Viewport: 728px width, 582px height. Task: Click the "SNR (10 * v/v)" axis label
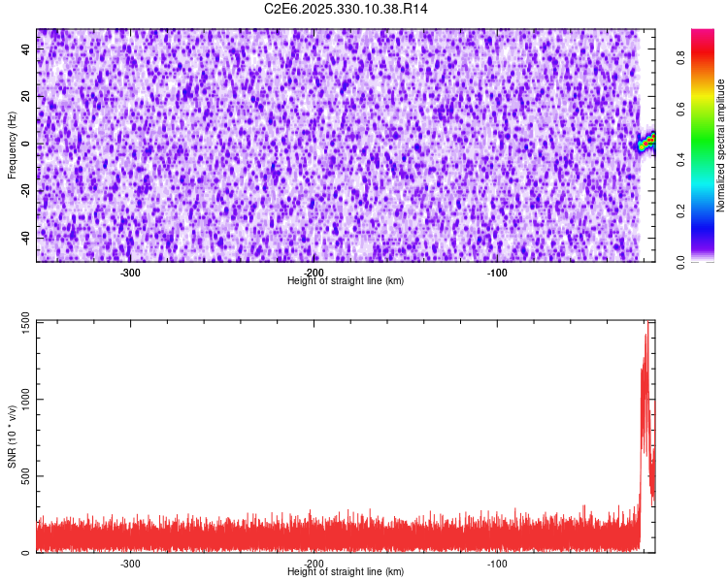tap(12, 435)
